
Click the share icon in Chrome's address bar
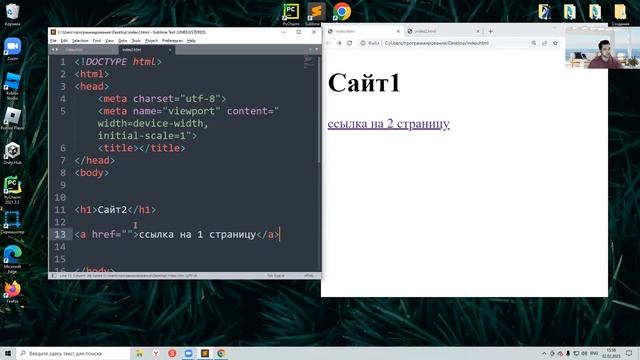544,43
